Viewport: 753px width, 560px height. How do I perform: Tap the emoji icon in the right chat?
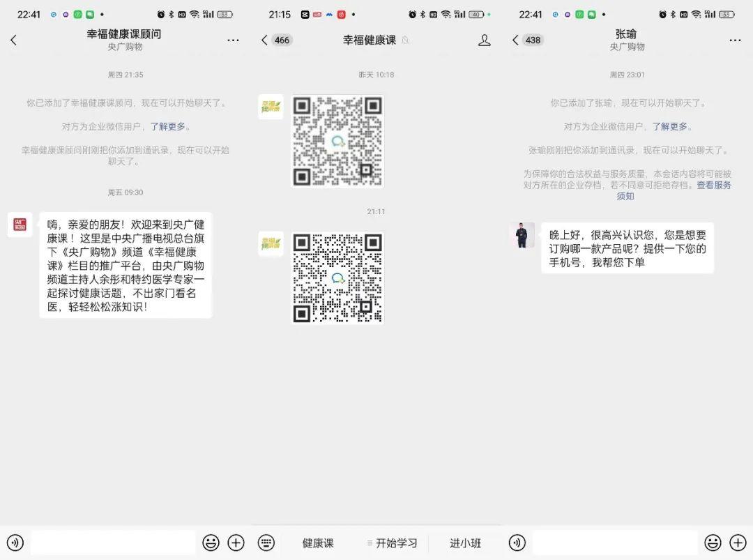pos(713,543)
